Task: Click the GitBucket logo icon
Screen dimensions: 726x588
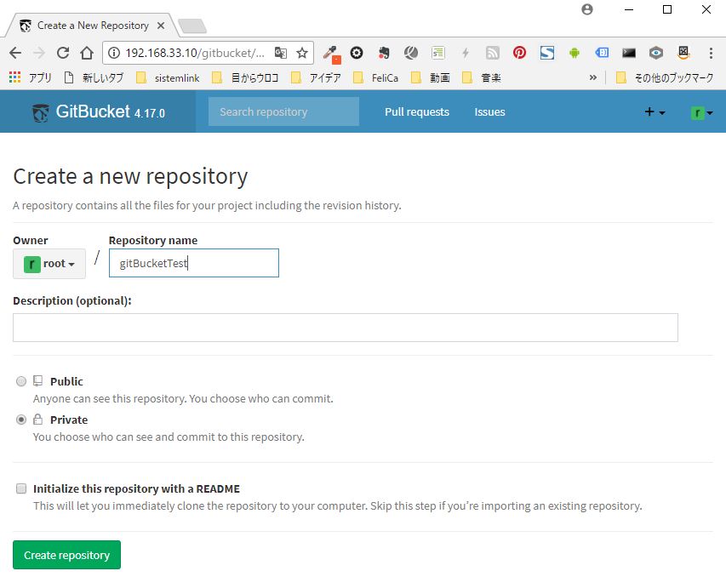Action: pos(40,112)
